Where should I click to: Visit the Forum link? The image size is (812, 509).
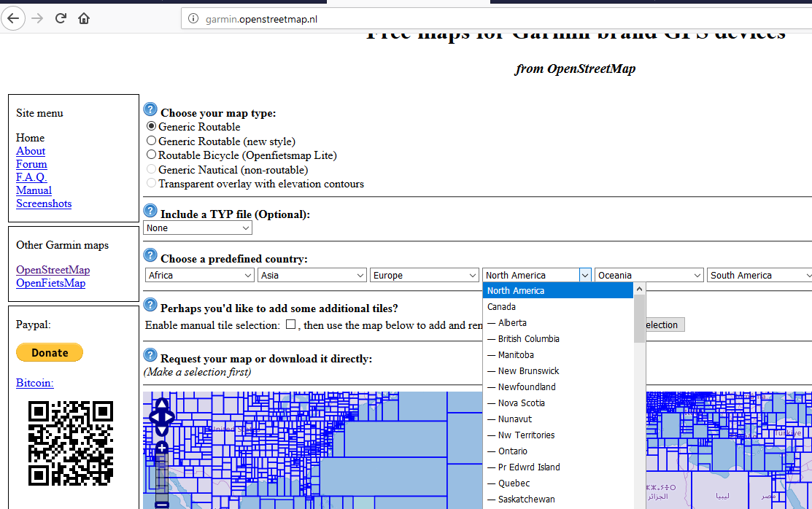pos(31,164)
